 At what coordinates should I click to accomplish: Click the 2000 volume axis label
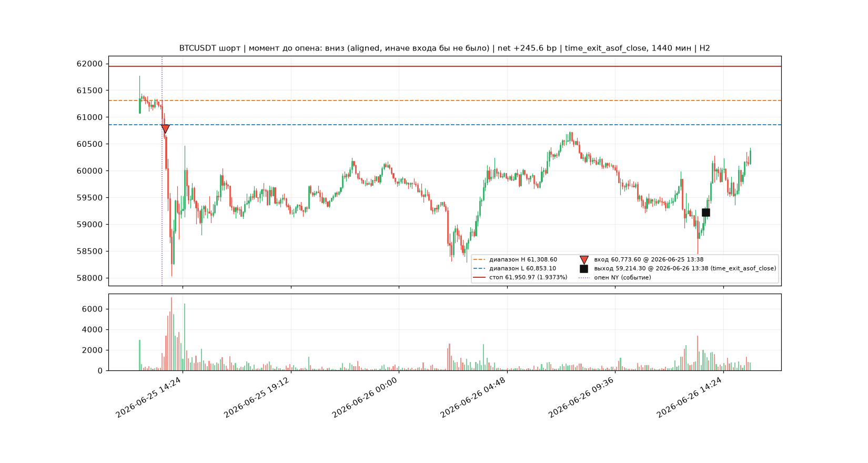coord(92,350)
